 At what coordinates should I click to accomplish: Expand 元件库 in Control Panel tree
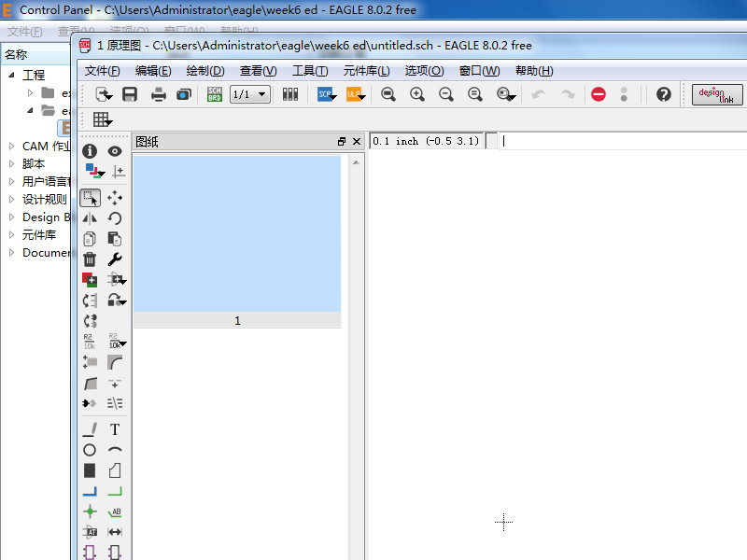click(x=12, y=235)
